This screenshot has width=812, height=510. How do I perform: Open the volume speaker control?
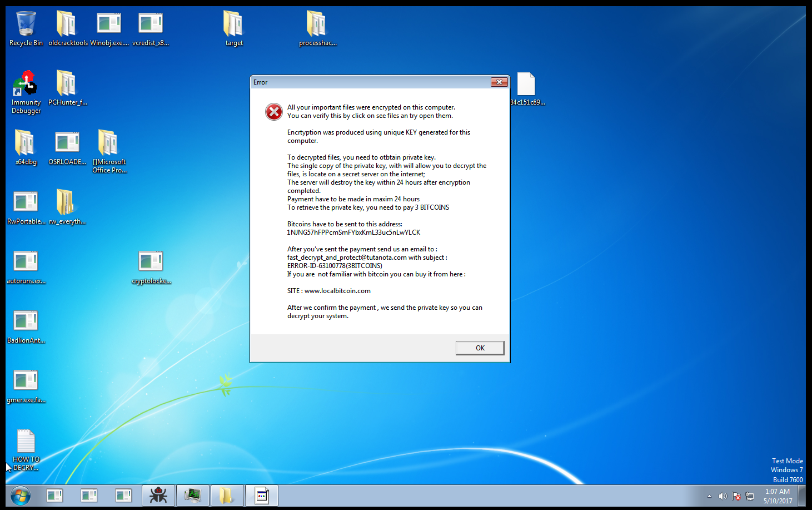click(x=723, y=496)
